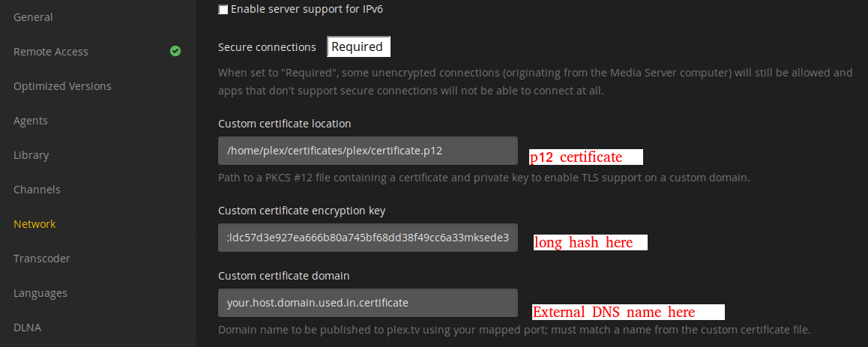
Task: Click the green Remote Access checkmark icon
Action: pyautogui.click(x=175, y=52)
